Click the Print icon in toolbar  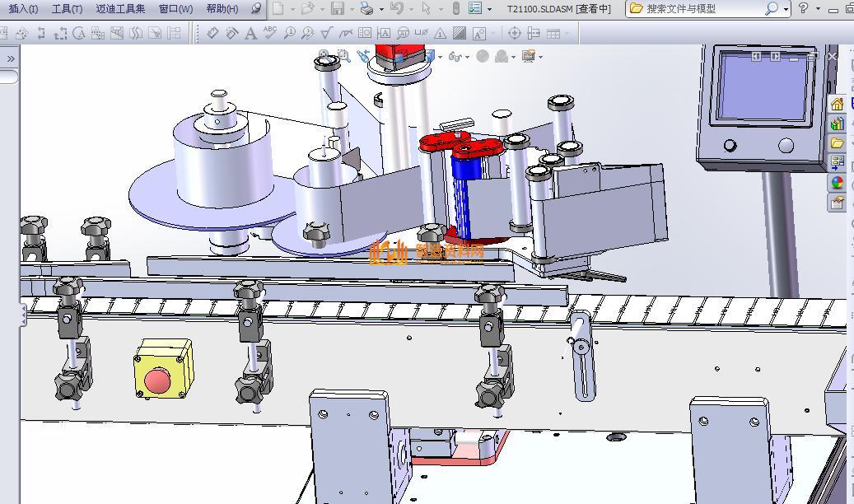[x=366, y=9]
